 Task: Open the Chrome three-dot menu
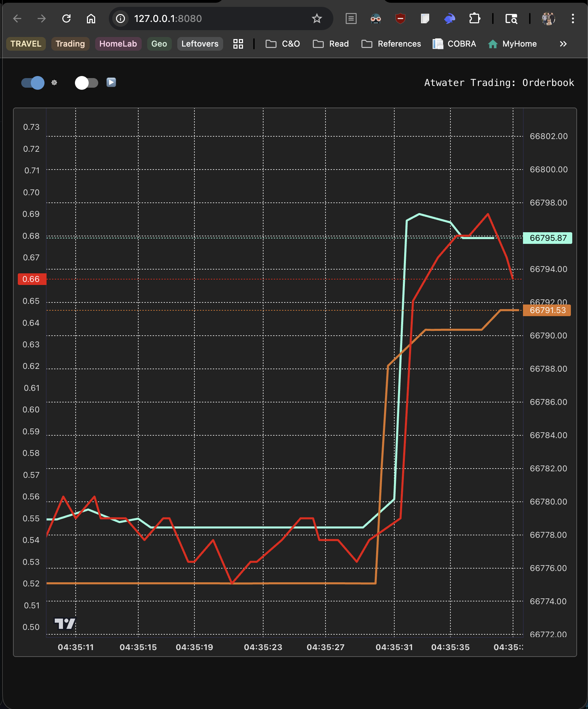click(x=573, y=18)
